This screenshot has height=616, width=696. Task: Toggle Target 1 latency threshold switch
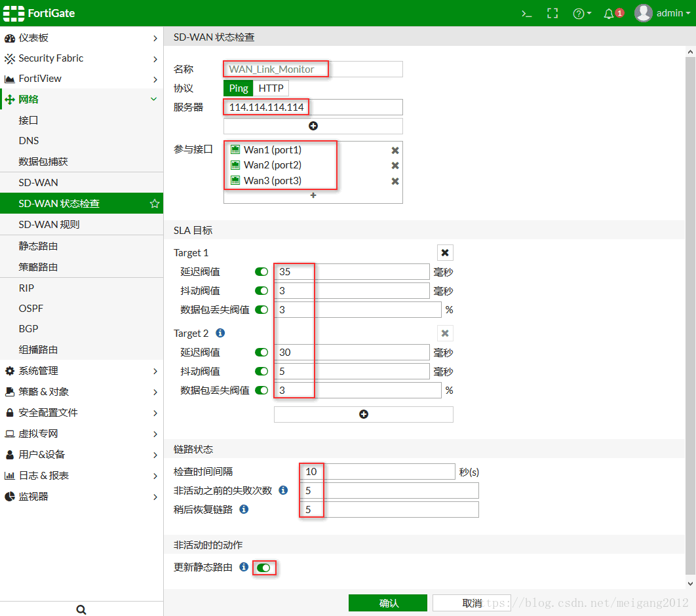(261, 271)
